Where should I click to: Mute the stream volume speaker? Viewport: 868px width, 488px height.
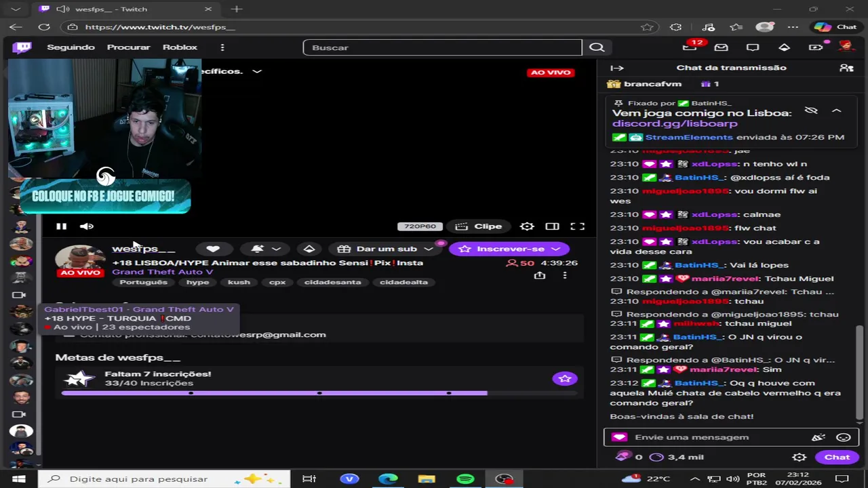pyautogui.click(x=86, y=226)
